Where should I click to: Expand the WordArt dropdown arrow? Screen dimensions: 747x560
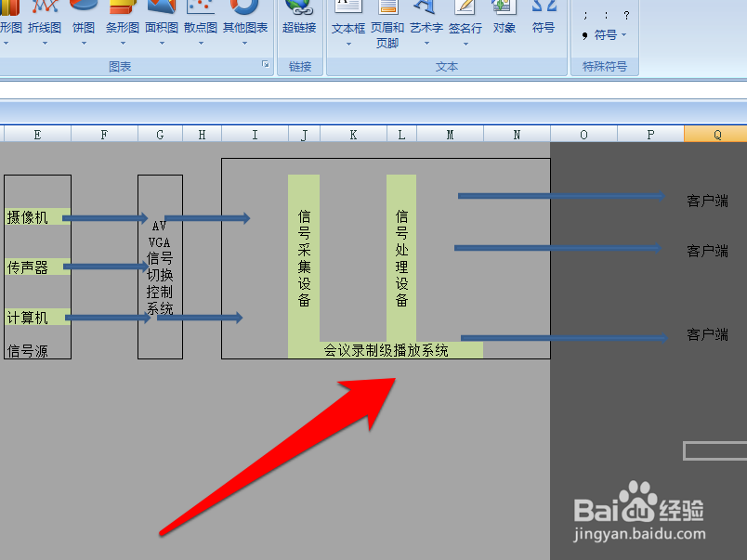426,42
